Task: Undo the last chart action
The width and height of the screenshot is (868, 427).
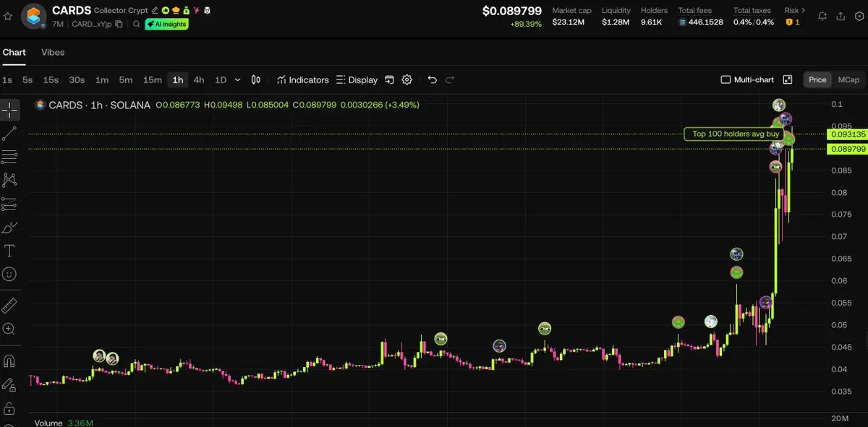Action: [x=433, y=79]
